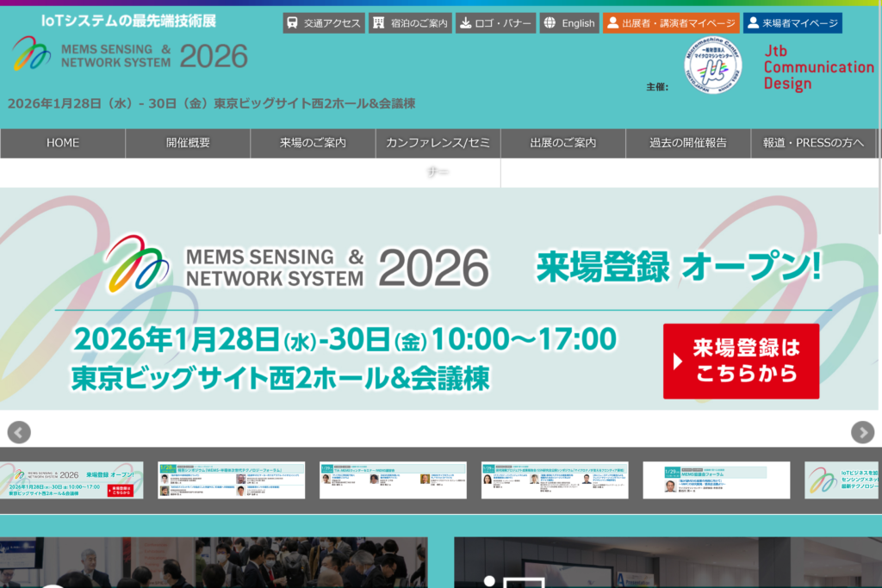Expand the 来場のご案内 menu
This screenshot has height=588, width=882.
[313, 143]
